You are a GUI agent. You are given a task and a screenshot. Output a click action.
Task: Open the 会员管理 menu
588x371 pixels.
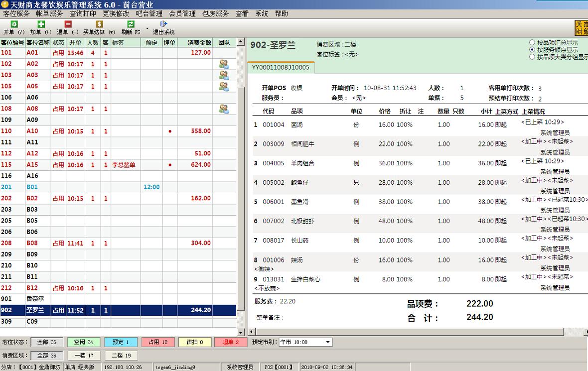(182, 13)
